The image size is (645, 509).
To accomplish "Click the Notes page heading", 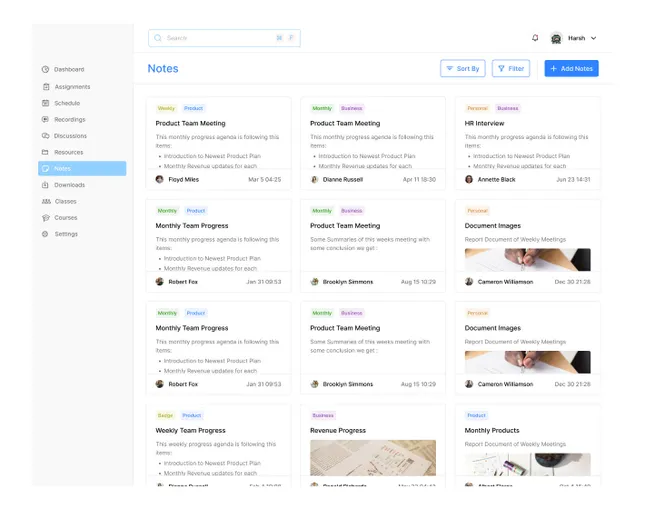I will (163, 69).
